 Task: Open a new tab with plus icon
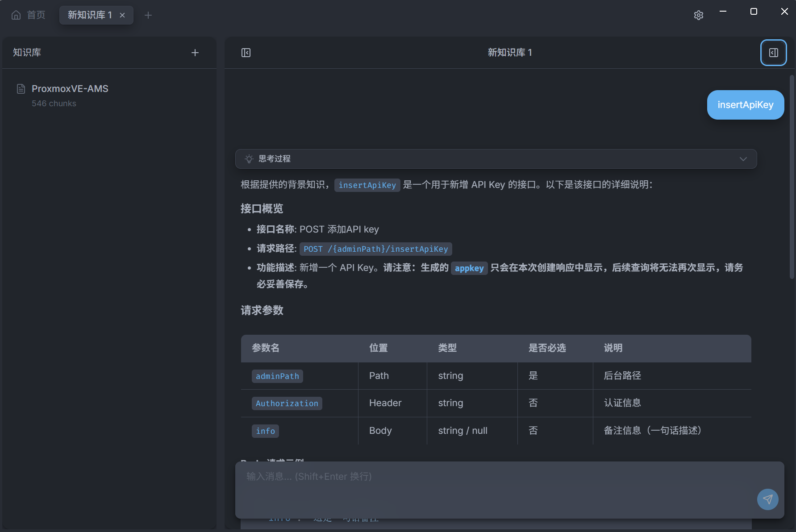click(148, 15)
